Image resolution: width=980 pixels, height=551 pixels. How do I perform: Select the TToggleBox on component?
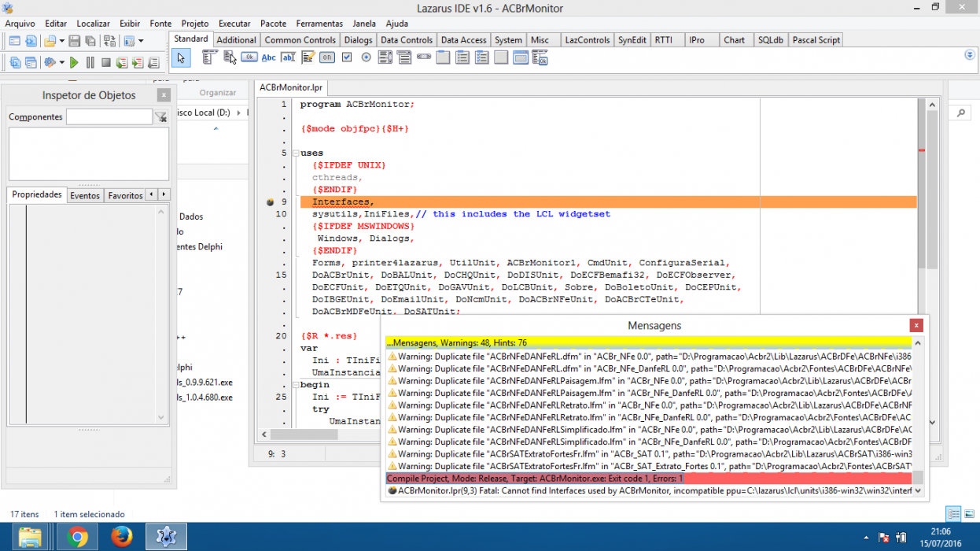(x=327, y=57)
